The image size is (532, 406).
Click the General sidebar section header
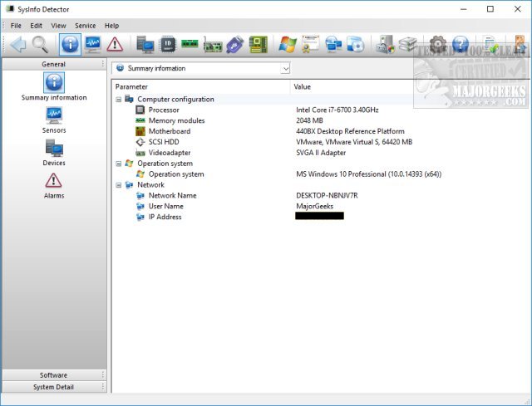pyautogui.click(x=54, y=64)
